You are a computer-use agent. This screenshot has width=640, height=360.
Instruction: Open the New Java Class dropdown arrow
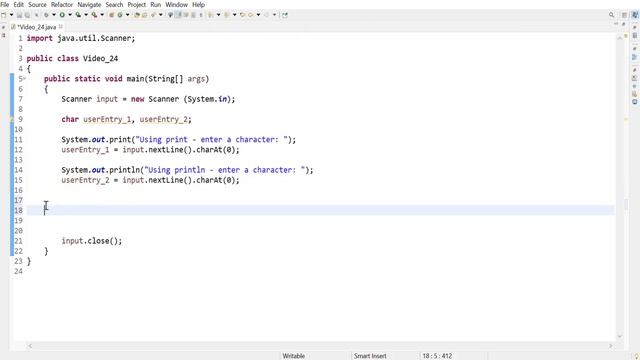(128, 15)
